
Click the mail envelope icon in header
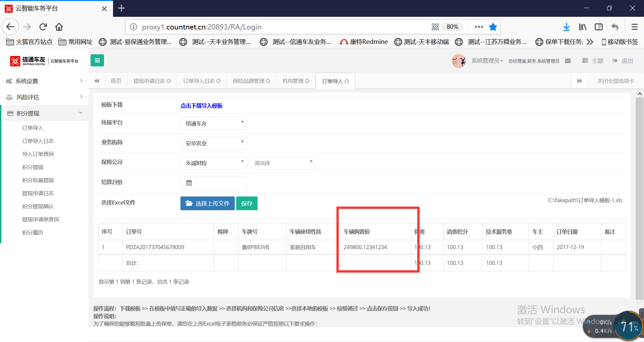point(568,61)
